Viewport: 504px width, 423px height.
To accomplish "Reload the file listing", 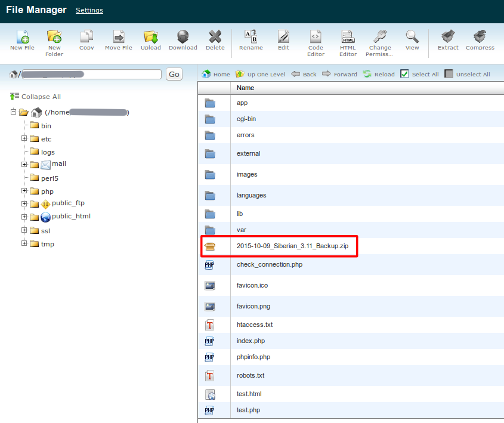I will coord(379,74).
